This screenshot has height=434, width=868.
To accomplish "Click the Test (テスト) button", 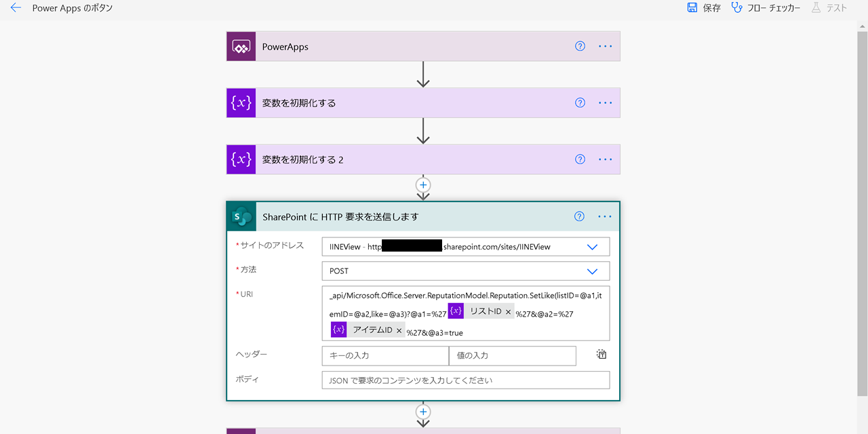I will (x=828, y=8).
